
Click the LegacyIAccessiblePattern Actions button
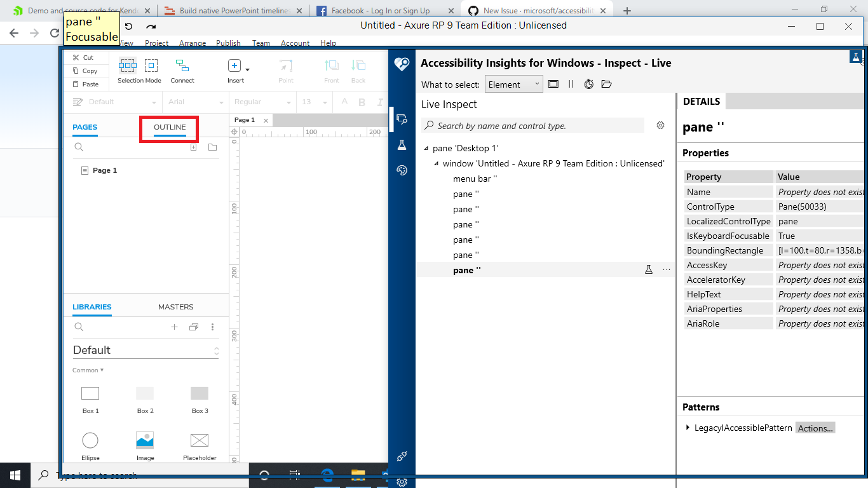[x=815, y=428]
